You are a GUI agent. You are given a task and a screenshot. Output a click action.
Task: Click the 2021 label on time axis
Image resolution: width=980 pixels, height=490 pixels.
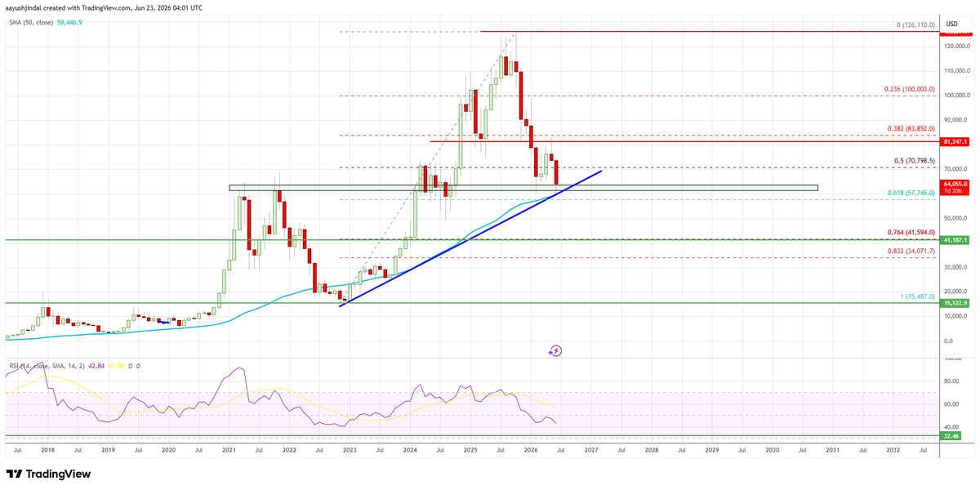pos(229,450)
